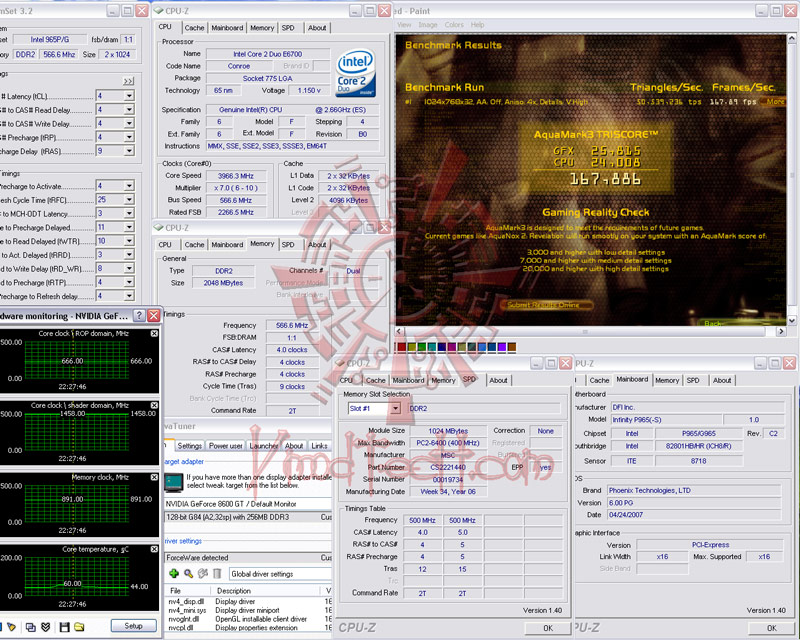Hide the Memory clock graph
Screen dimensions: 800x640
pos(154,477)
